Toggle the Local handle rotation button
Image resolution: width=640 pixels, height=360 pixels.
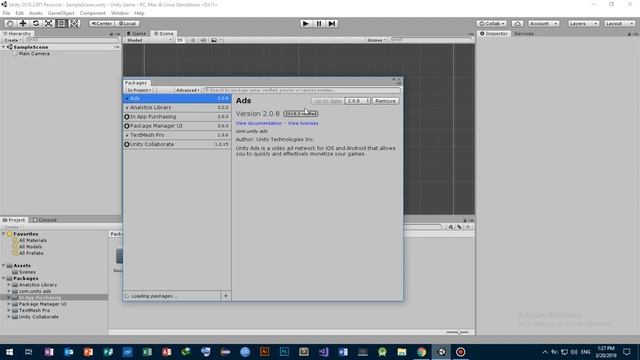click(x=127, y=24)
